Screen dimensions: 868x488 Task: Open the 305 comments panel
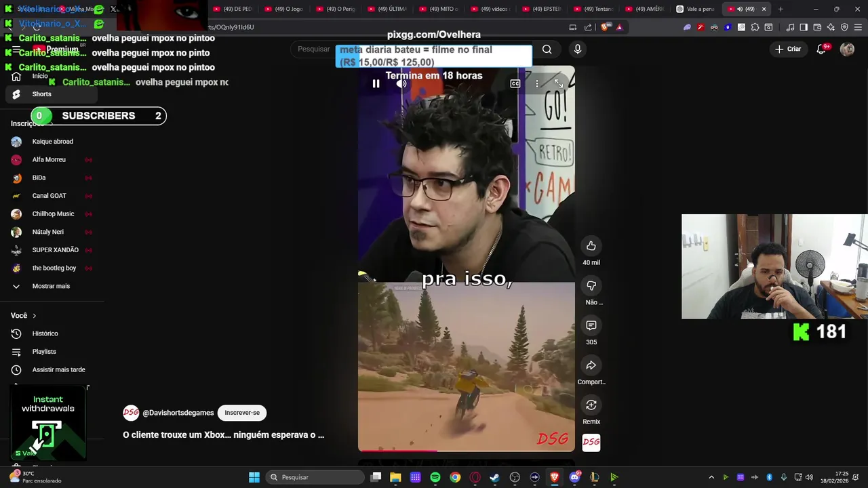pos(591,326)
